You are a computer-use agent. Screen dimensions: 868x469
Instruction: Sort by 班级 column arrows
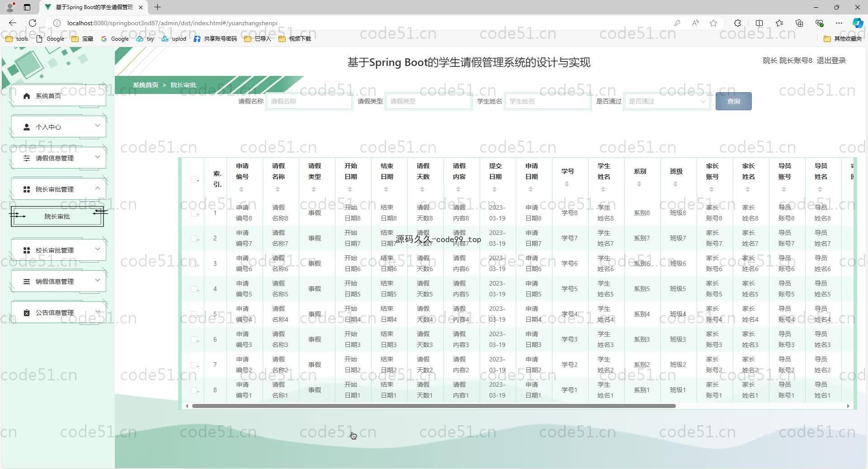(x=675, y=184)
